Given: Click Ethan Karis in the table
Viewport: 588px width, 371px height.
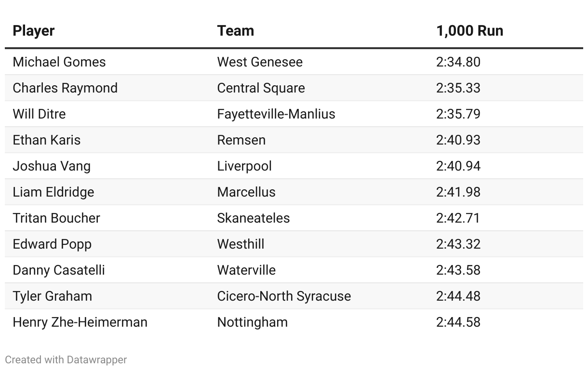Looking at the screenshot, I should coord(47,140).
